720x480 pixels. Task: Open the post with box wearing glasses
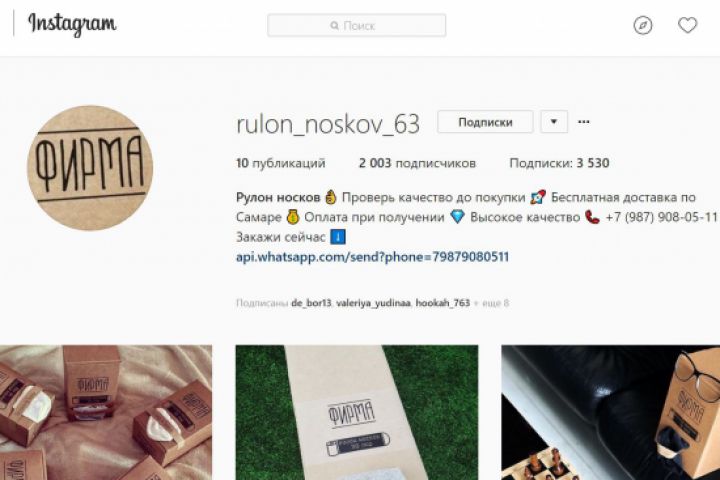(611, 412)
